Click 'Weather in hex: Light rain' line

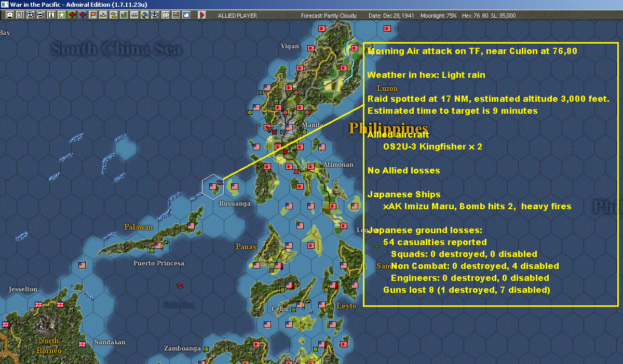(426, 75)
